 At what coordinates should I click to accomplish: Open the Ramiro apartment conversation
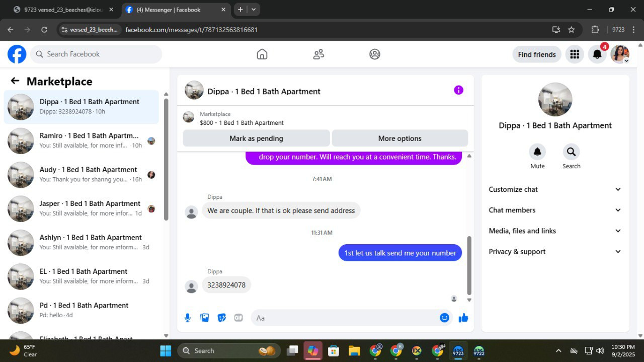82,140
